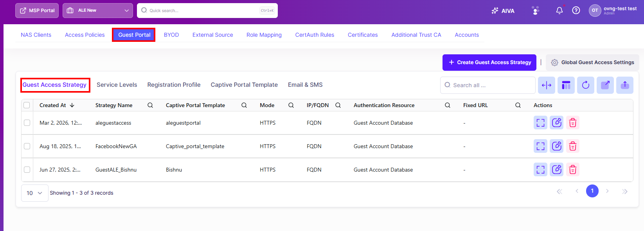This screenshot has height=231, width=644.
Task: Focus the Quick search field
Action: click(x=207, y=11)
